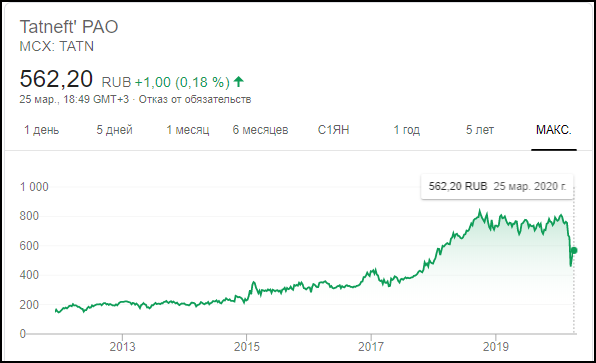Open the 1 месяц chart view

point(188,130)
